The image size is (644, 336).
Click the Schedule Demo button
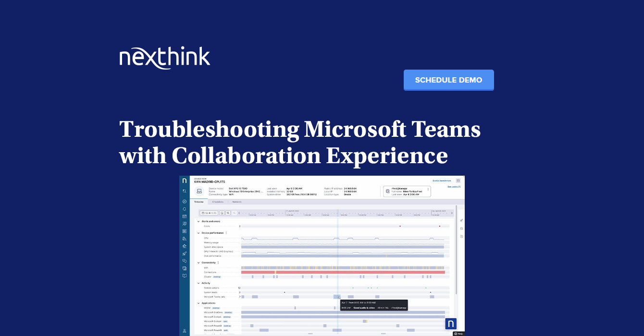[448, 80]
